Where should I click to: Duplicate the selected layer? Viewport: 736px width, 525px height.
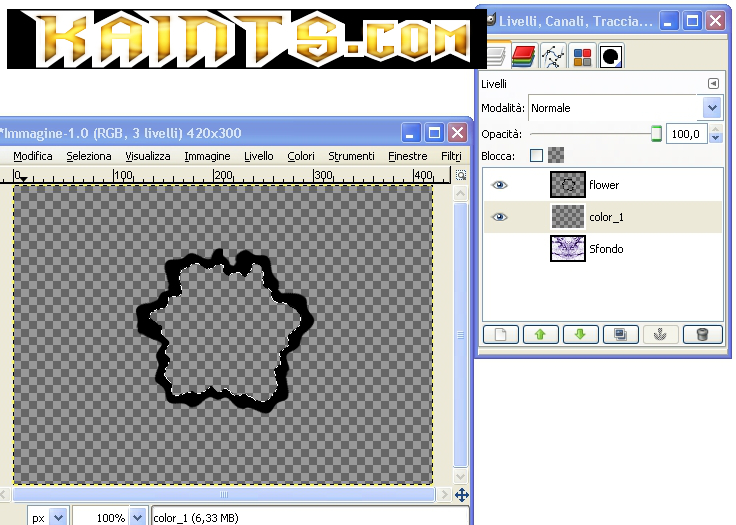[621, 335]
